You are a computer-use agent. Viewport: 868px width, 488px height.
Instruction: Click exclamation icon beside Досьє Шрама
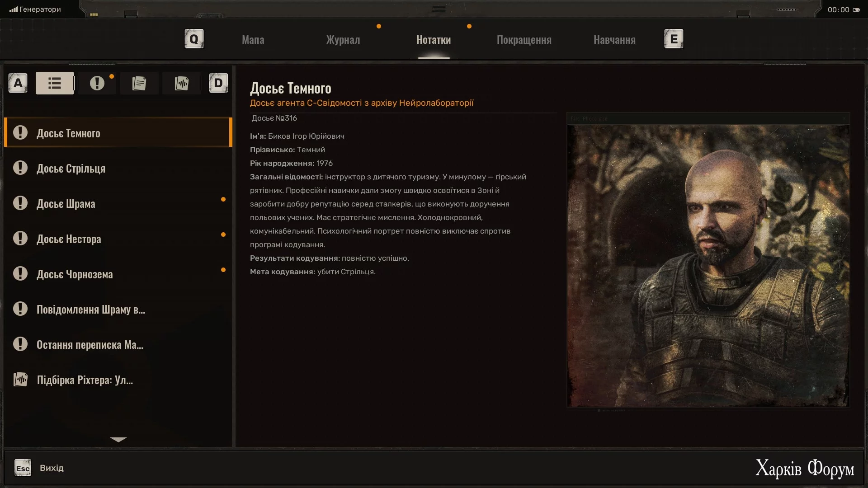tap(20, 203)
